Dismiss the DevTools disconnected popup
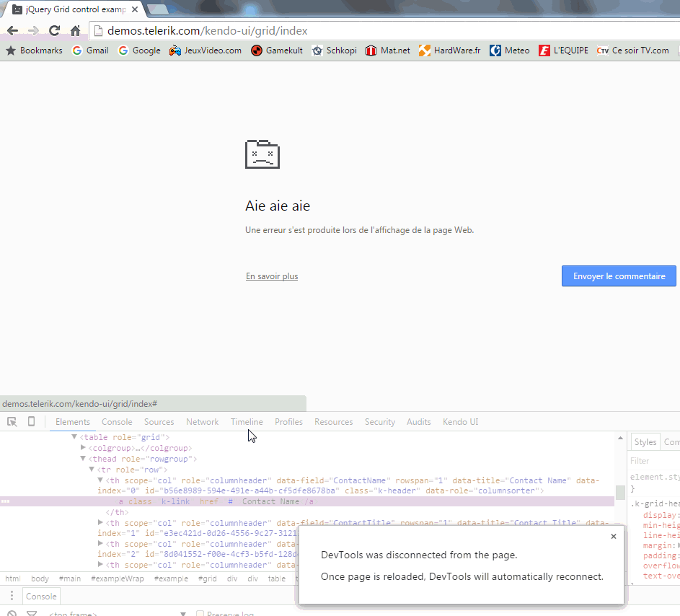 pos(613,536)
